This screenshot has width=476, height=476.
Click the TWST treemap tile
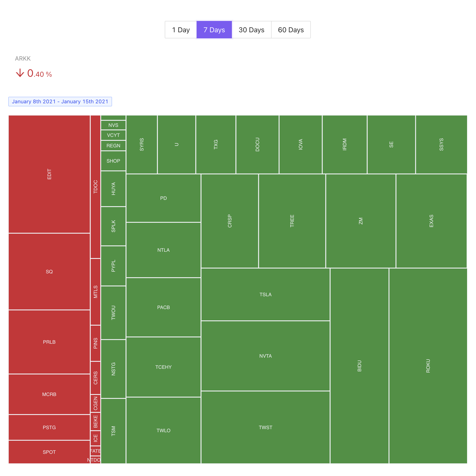[x=265, y=427]
